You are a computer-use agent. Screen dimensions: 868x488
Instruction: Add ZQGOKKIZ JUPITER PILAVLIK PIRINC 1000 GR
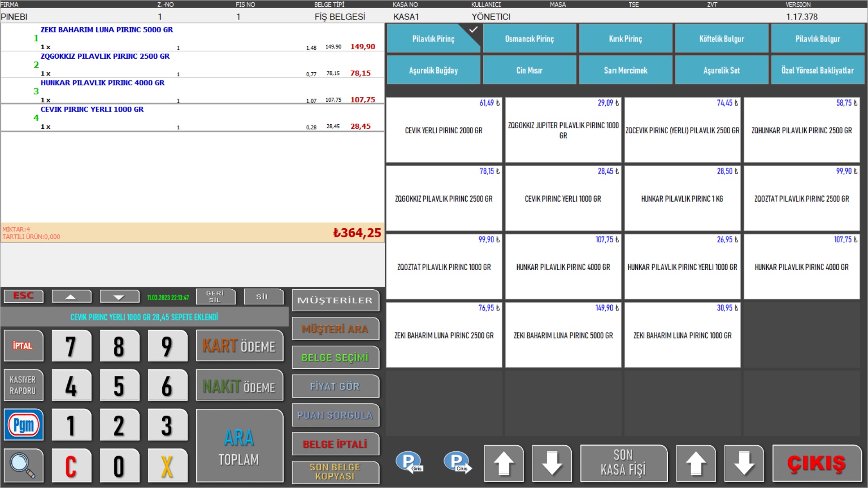click(563, 130)
